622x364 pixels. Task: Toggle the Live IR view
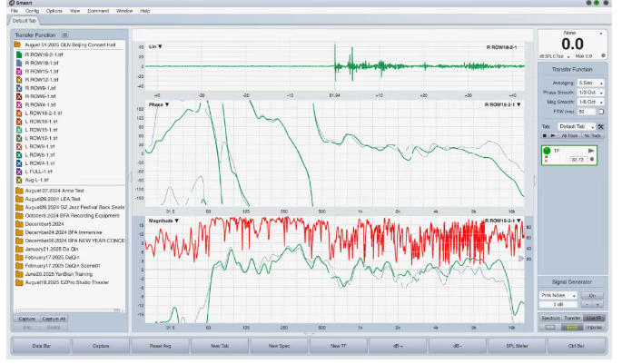point(596,319)
